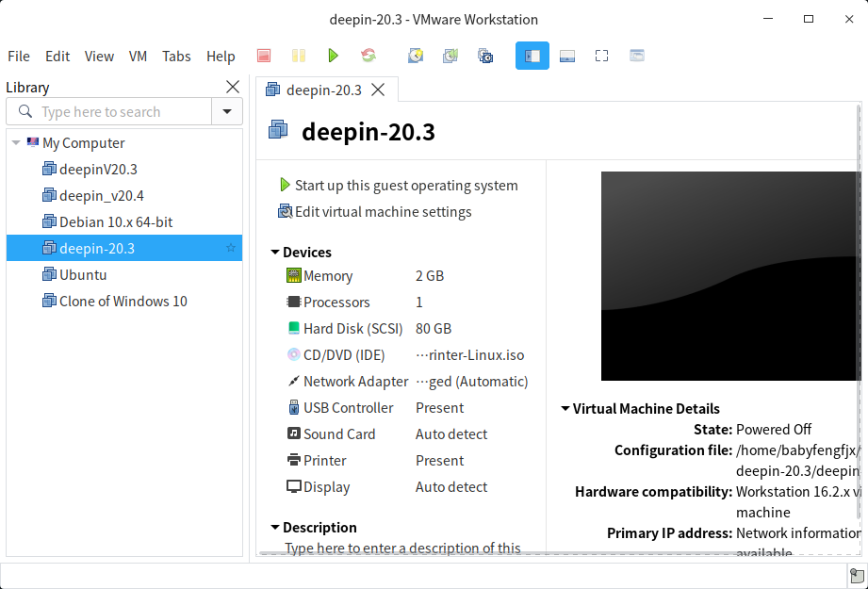Click the Memory device entry
868x589 pixels.
[x=327, y=276]
